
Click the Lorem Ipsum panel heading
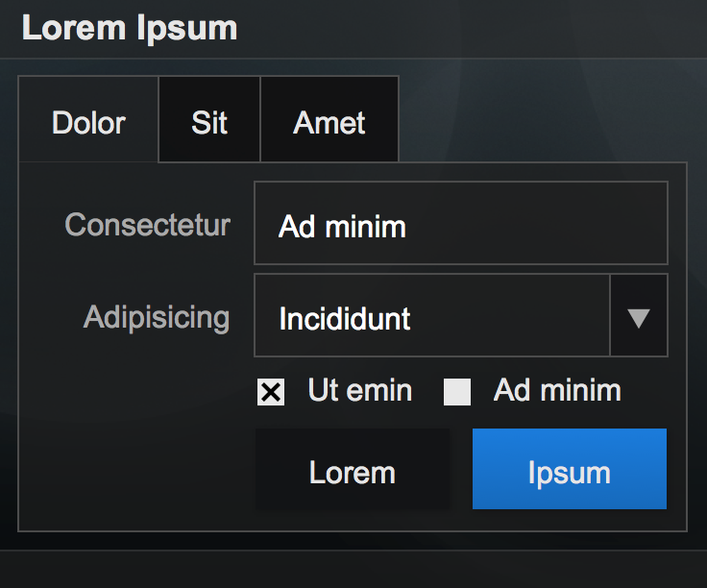point(130,28)
